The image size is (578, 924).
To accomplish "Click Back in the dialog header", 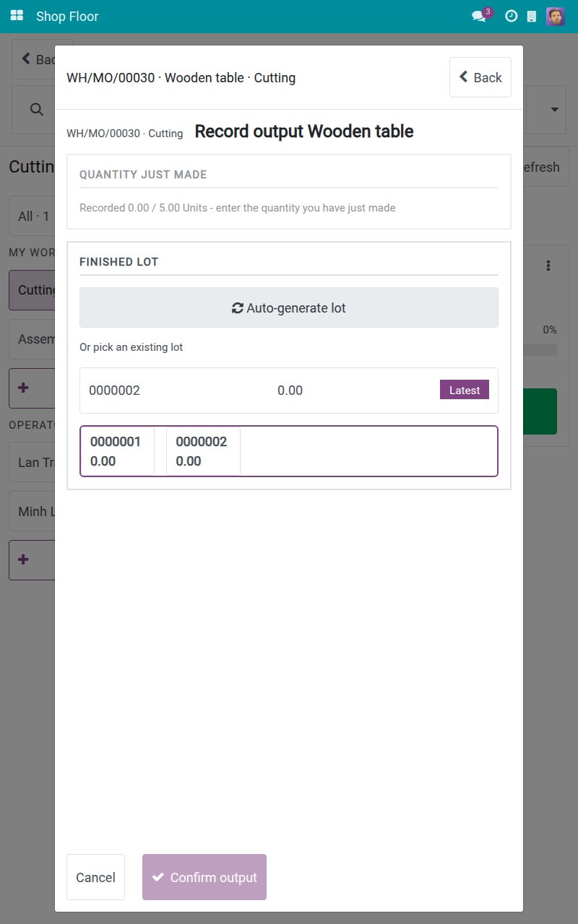I will (x=480, y=77).
